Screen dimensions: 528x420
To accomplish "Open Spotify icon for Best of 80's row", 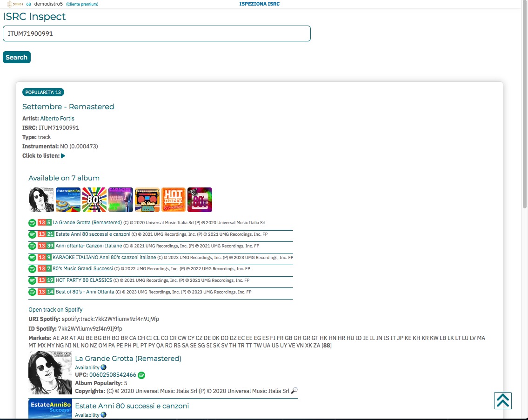I will (x=32, y=292).
